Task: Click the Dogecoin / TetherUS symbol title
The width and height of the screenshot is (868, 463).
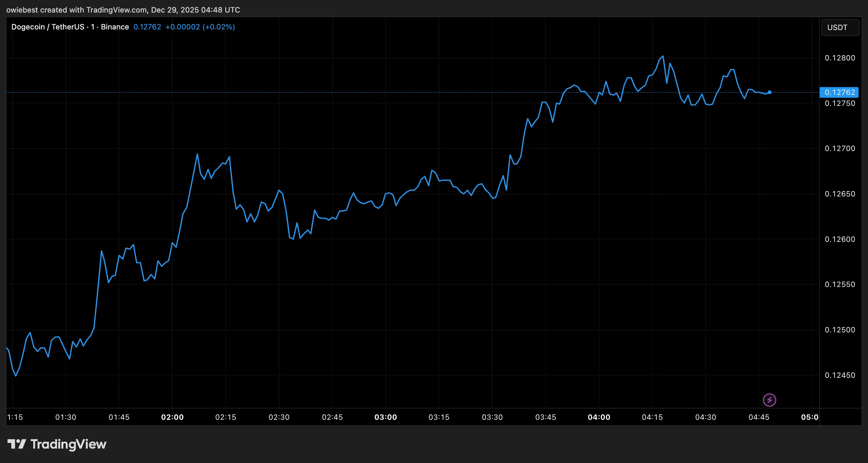Action: 48,27
